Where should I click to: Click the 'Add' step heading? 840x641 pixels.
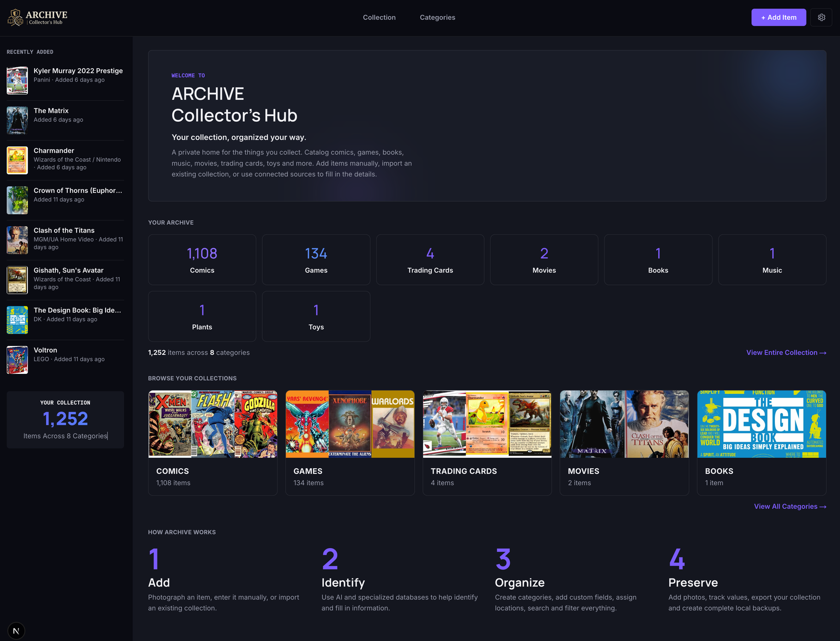pos(159,583)
